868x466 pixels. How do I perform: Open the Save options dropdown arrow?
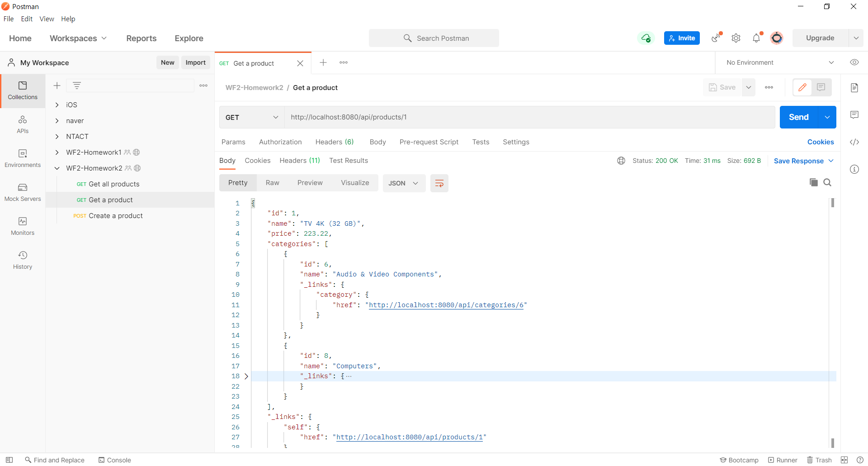coord(749,87)
